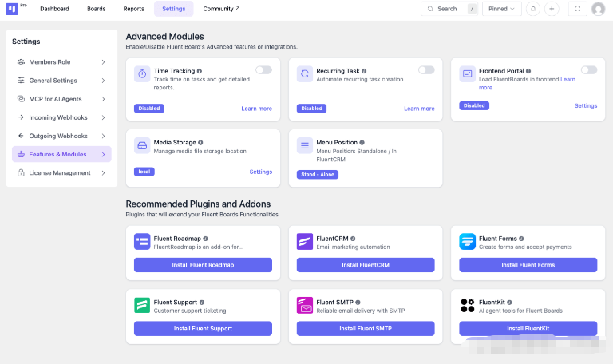Screen dimensions: 613x364
Task: Open the notifications bell icon
Action: pyautogui.click(x=533, y=9)
